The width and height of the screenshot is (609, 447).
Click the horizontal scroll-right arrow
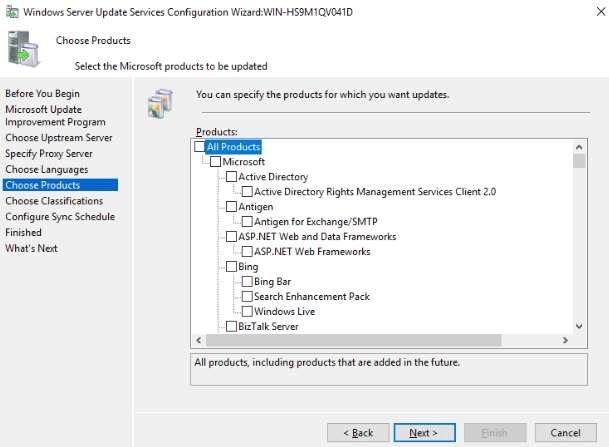565,340
